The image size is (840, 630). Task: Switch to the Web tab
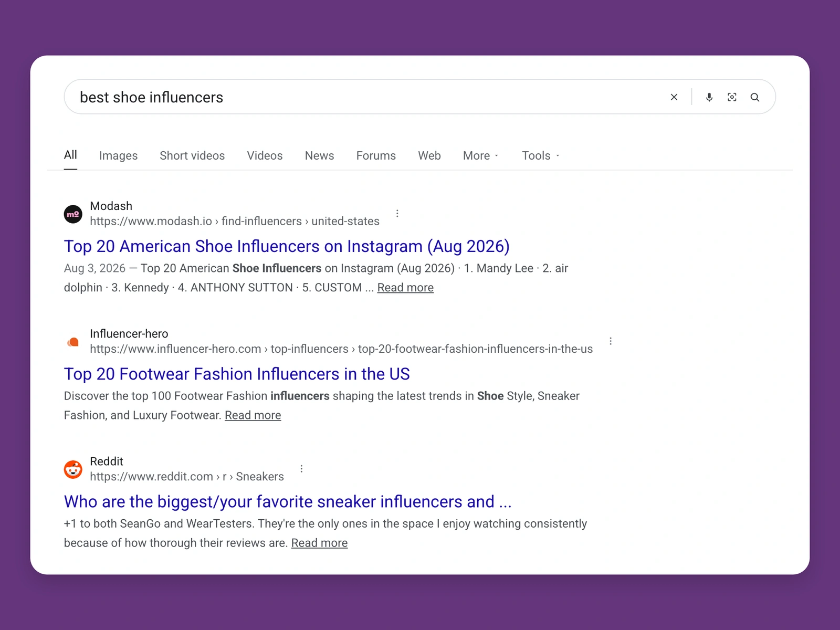(429, 155)
